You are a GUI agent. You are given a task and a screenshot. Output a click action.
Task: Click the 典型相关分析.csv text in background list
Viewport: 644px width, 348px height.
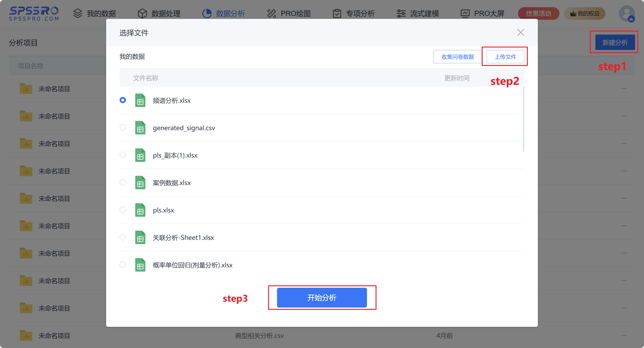pos(259,335)
